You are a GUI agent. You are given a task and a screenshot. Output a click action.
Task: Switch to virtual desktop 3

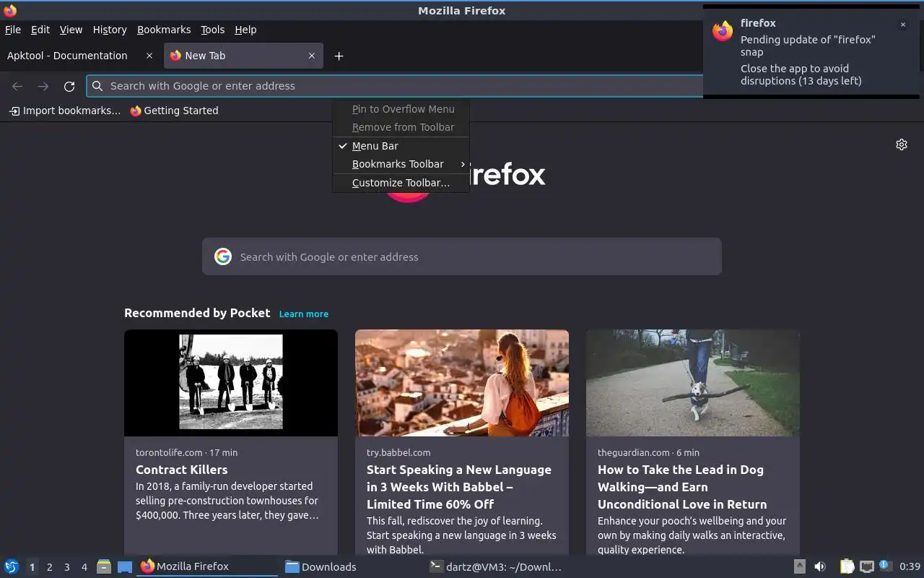pyautogui.click(x=67, y=567)
